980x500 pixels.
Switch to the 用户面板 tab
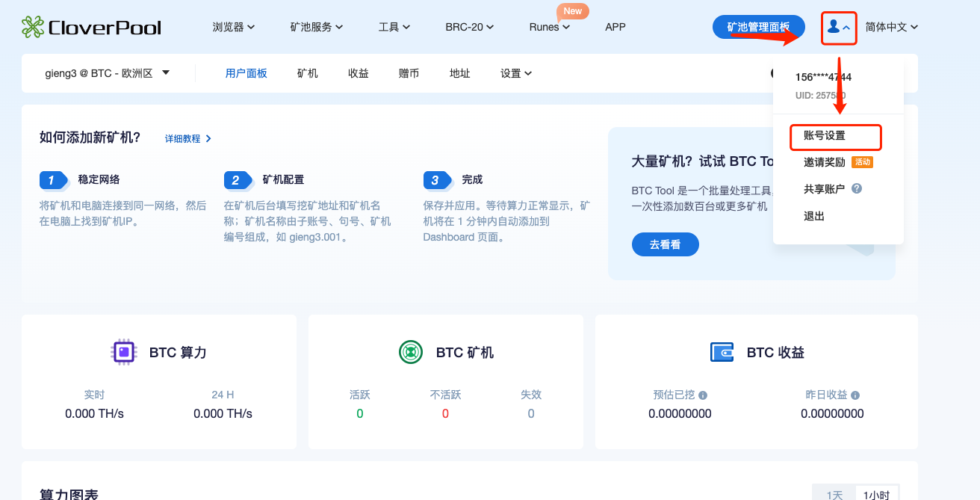point(246,73)
